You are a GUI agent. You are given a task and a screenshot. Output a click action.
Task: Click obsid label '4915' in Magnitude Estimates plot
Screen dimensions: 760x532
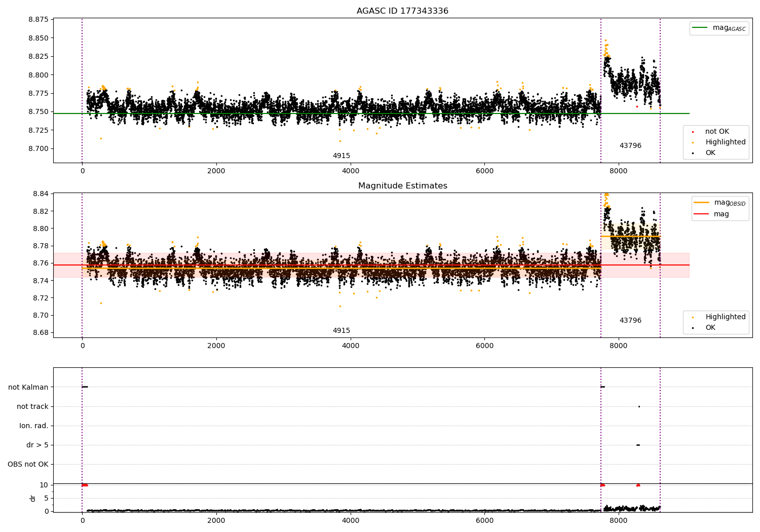(x=341, y=331)
